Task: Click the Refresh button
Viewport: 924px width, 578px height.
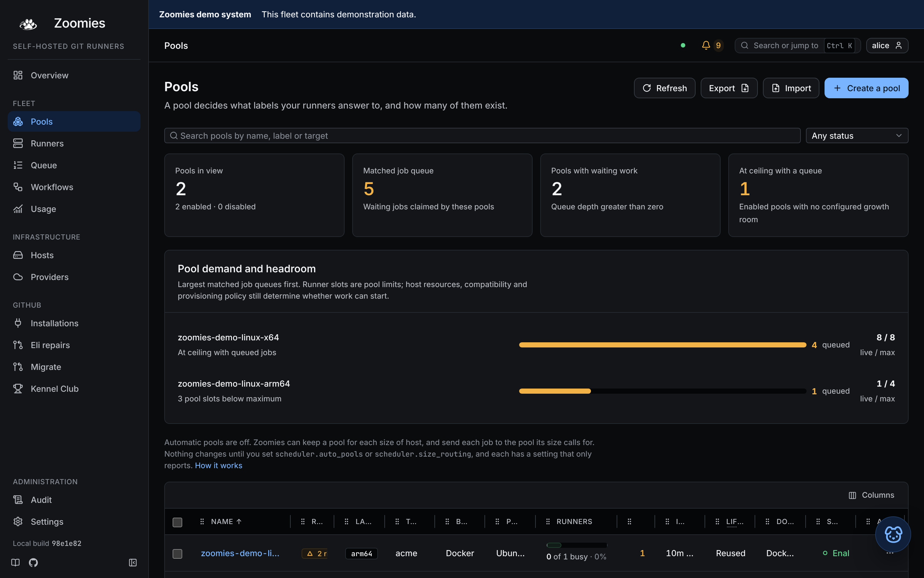Action: click(x=664, y=88)
